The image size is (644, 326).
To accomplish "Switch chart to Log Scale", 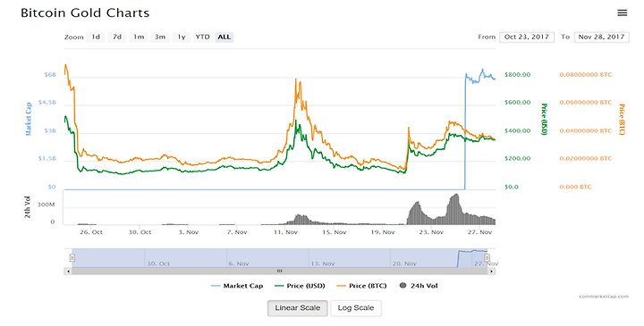I will click(x=356, y=308).
